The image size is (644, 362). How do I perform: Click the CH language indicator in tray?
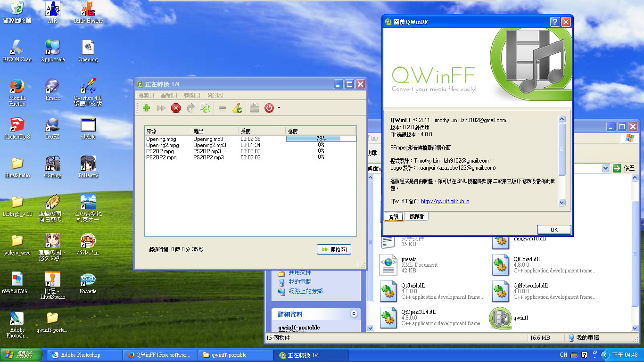click(x=563, y=355)
